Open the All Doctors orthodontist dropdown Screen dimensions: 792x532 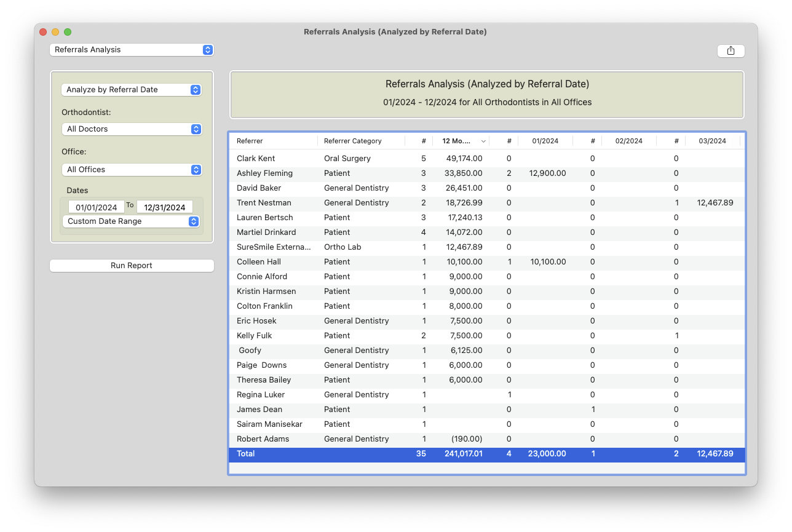click(x=132, y=129)
